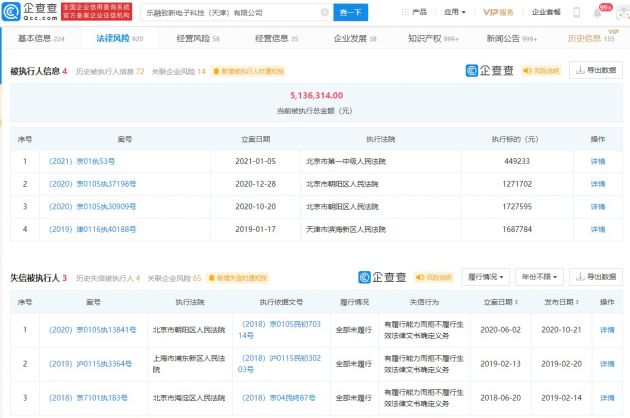Expand the 履行情况 filter dropdown
This screenshot has height=418, width=630.
tap(485, 277)
